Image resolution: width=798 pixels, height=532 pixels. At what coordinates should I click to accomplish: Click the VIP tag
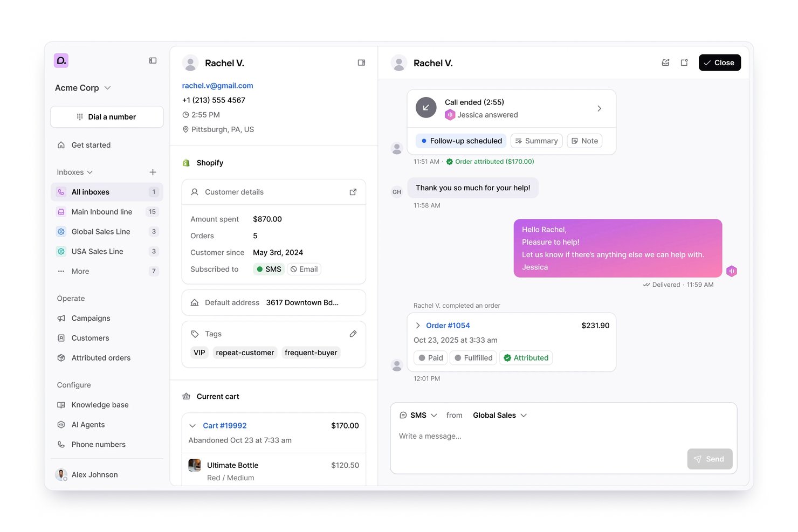coord(200,353)
